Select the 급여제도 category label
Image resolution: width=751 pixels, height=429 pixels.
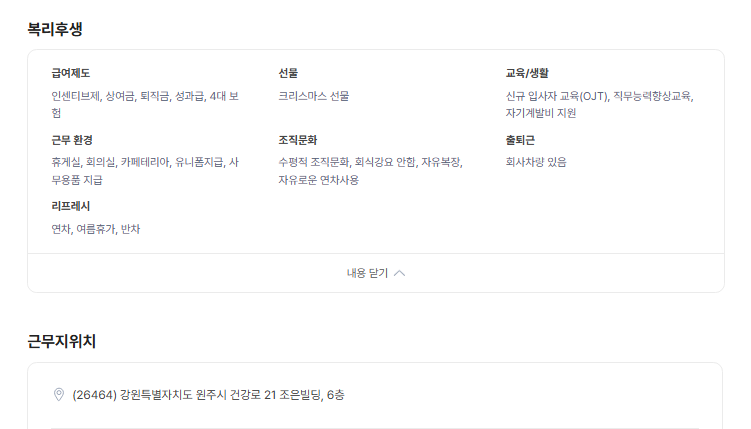pyautogui.click(x=71, y=73)
